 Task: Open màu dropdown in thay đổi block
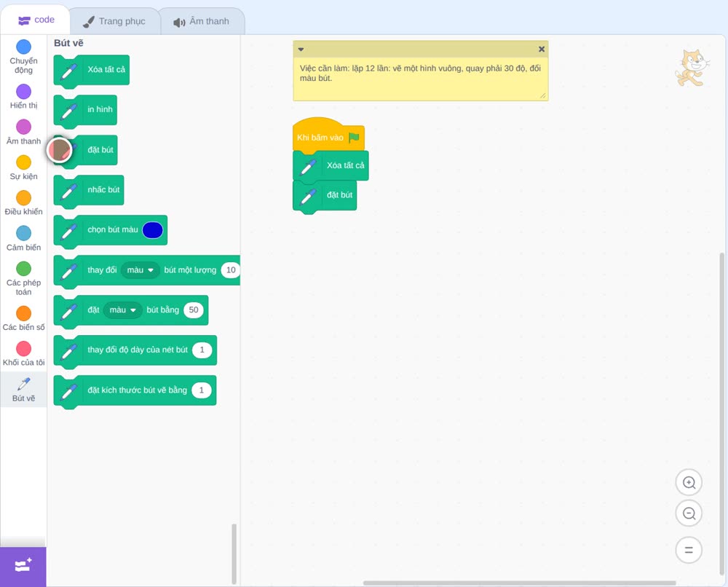click(141, 269)
